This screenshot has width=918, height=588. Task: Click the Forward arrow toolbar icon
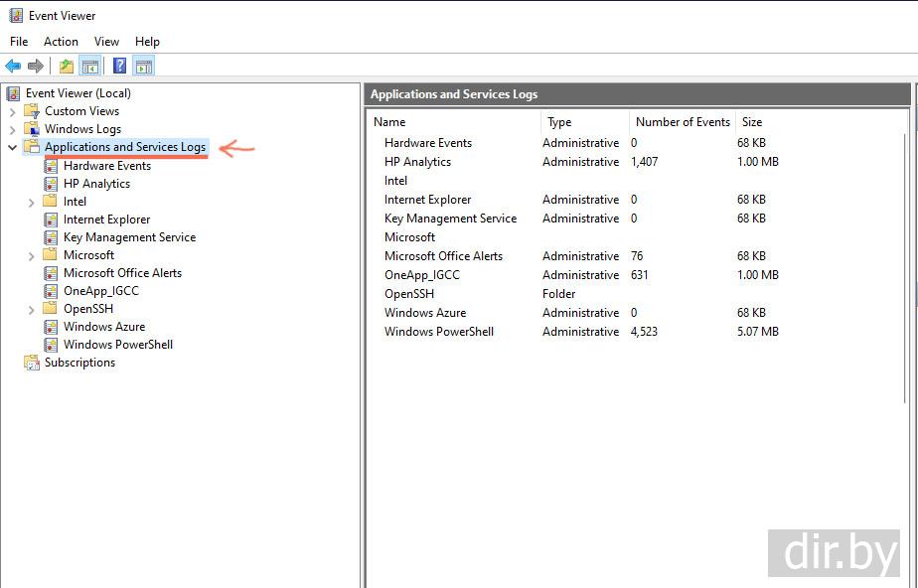point(36,67)
